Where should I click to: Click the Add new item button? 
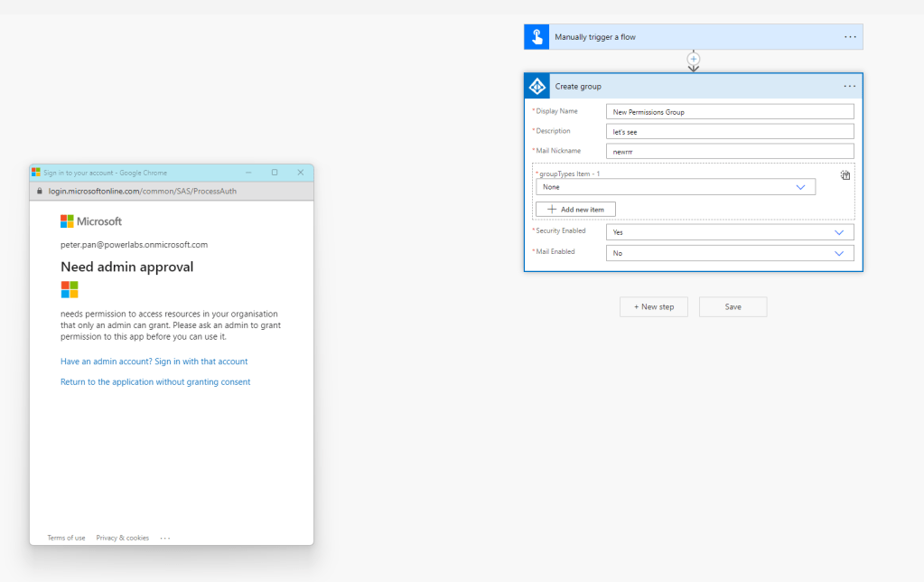click(x=575, y=209)
